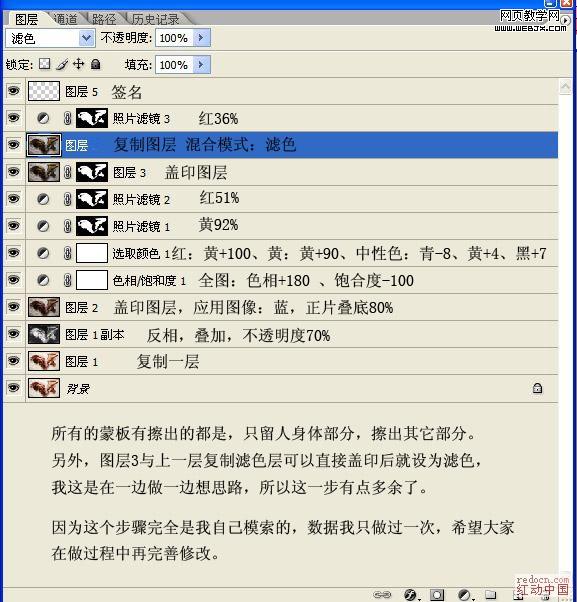The image size is (577, 602).
Task: Hide 背景 layer eye
Action: pos(13,388)
